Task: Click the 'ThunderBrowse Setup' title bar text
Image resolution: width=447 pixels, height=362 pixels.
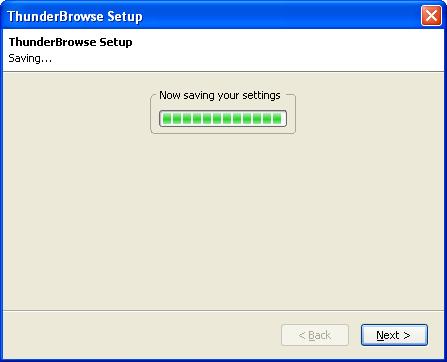Action: coord(75,16)
